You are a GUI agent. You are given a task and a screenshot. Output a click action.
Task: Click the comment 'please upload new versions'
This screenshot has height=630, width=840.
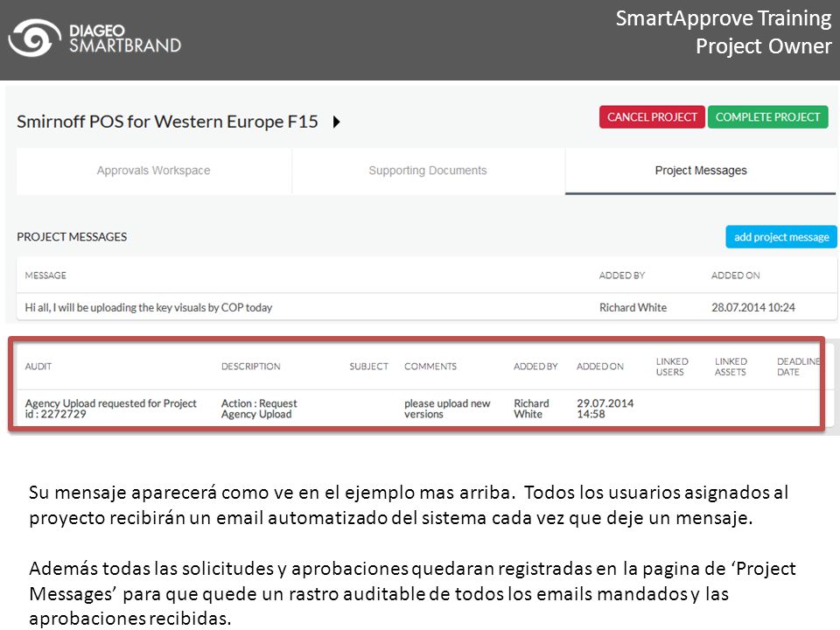[447, 409]
